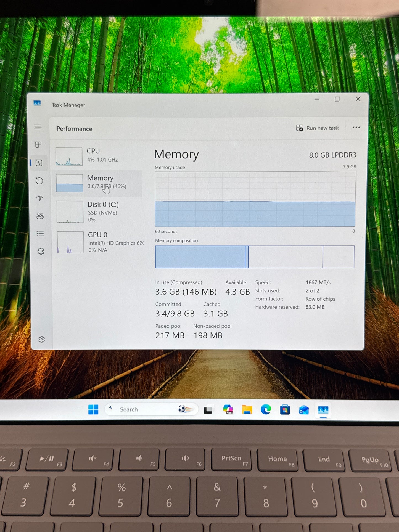Minimize the Task Manager window

coord(317,99)
